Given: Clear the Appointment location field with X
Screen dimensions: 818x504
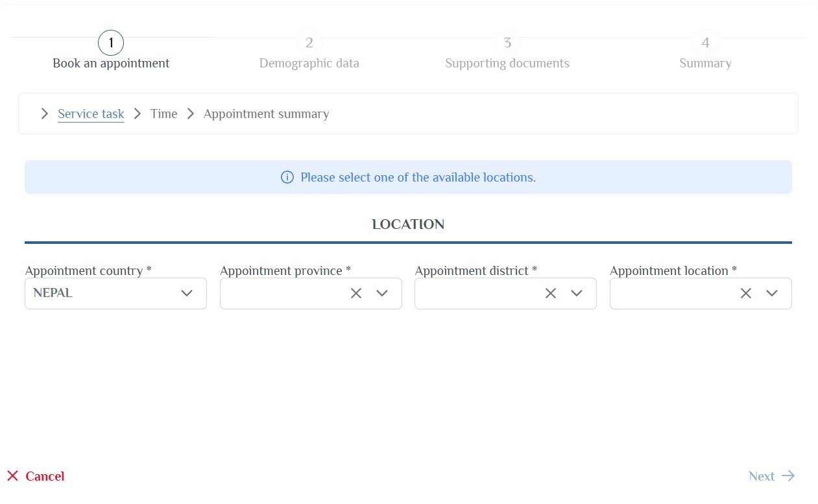Looking at the screenshot, I should coord(746,293).
